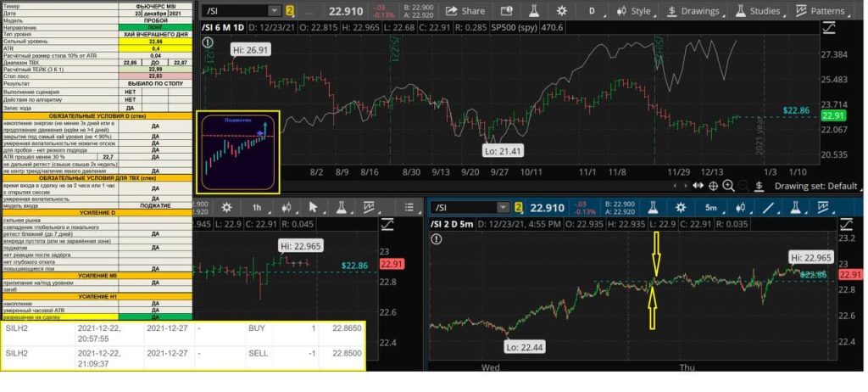
Task: Click the 22.8650 buy price cell
Action: (347, 328)
